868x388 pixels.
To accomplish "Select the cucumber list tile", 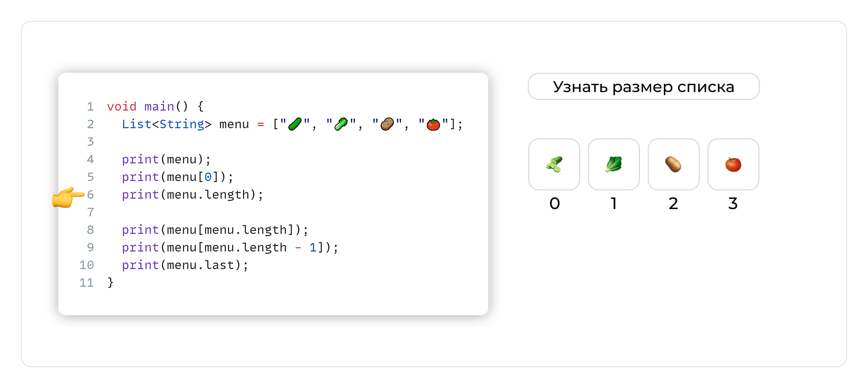I will [554, 164].
